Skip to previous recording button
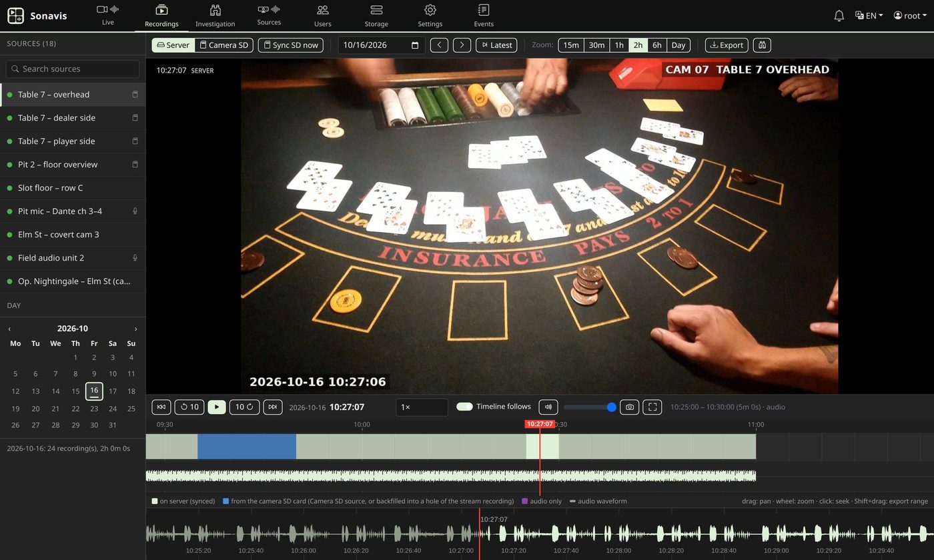The image size is (934, 560). pos(161,407)
